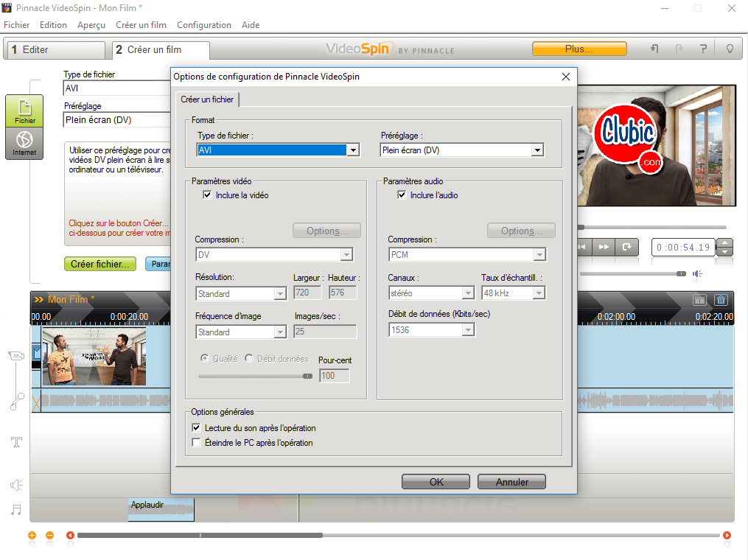The width and height of the screenshot is (748, 560).
Task: Click the player loop playback button
Action: coord(627,247)
